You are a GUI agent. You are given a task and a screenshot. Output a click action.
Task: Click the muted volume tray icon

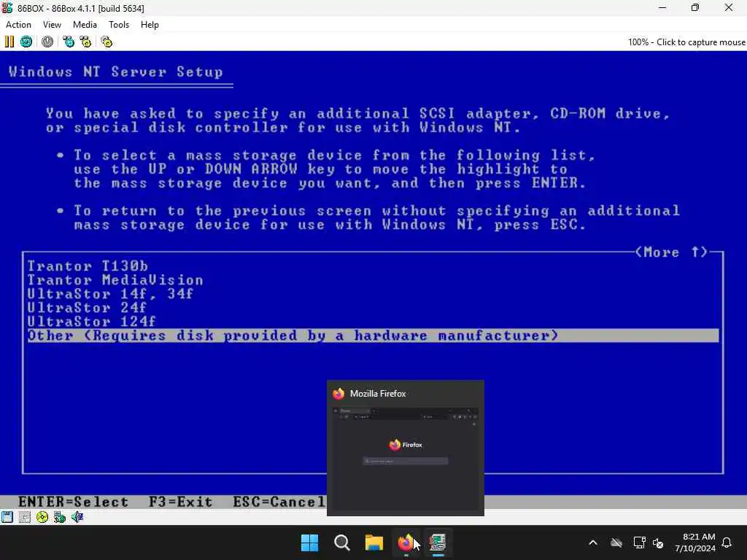(659, 542)
